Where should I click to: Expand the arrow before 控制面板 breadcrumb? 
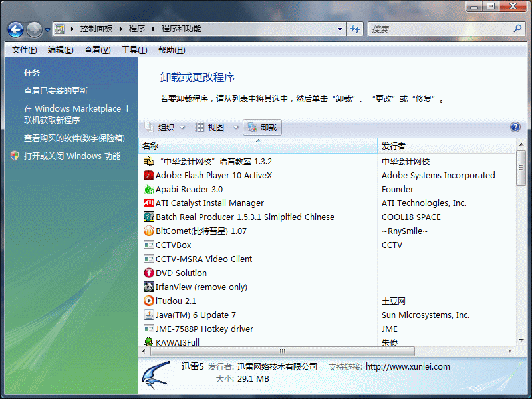coord(72,29)
